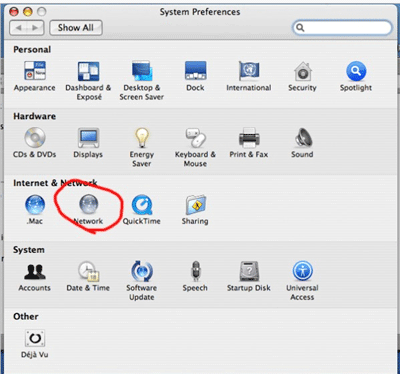
Task: Go back with the left arrow button
Action: 18,28
